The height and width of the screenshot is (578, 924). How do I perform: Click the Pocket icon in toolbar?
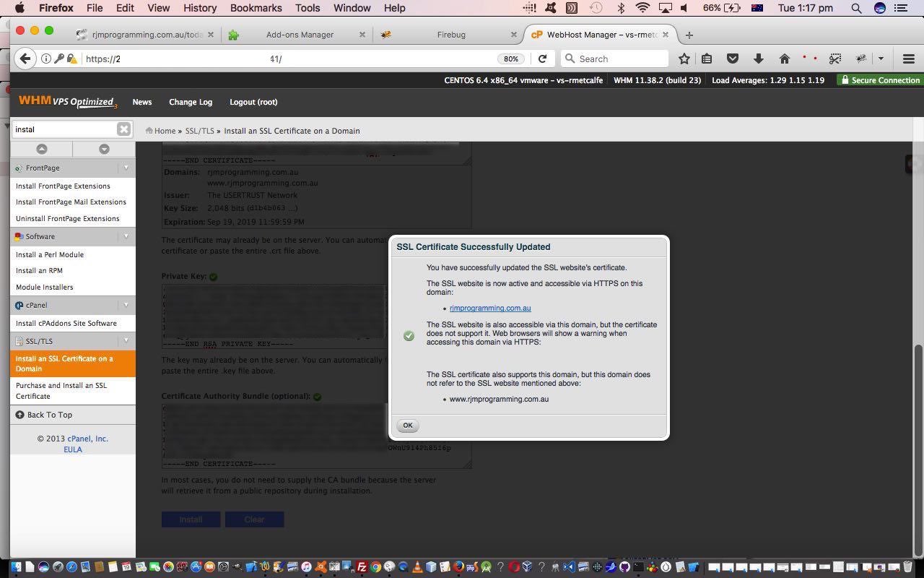(732, 59)
